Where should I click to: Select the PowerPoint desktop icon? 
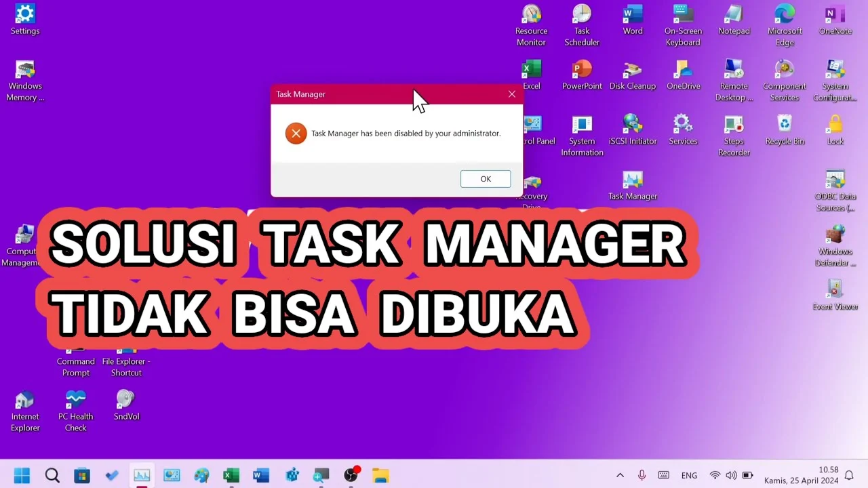[582, 75]
